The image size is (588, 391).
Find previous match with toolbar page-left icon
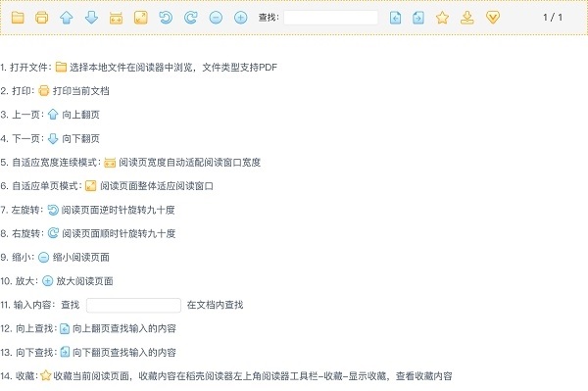click(x=395, y=18)
